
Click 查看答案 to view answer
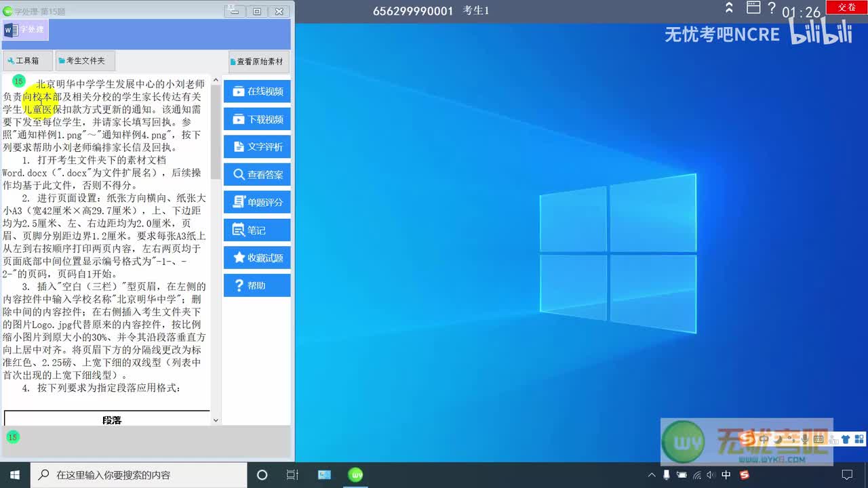257,175
